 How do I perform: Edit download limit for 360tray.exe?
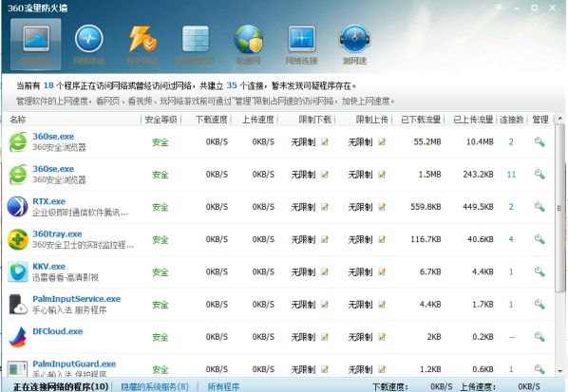click(x=325, y=239)
